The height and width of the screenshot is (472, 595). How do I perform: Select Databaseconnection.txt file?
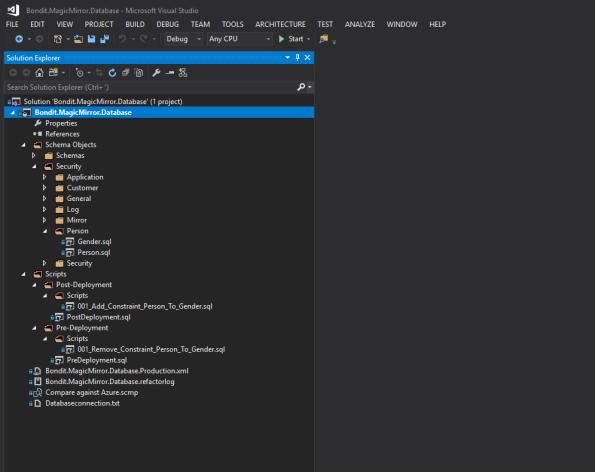82,403
